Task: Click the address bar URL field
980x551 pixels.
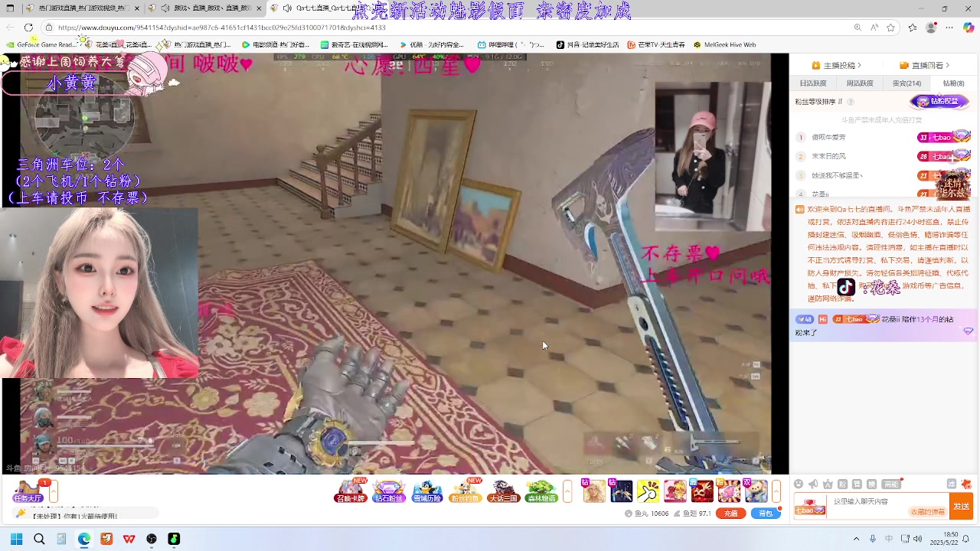Action: click(444, 28)
